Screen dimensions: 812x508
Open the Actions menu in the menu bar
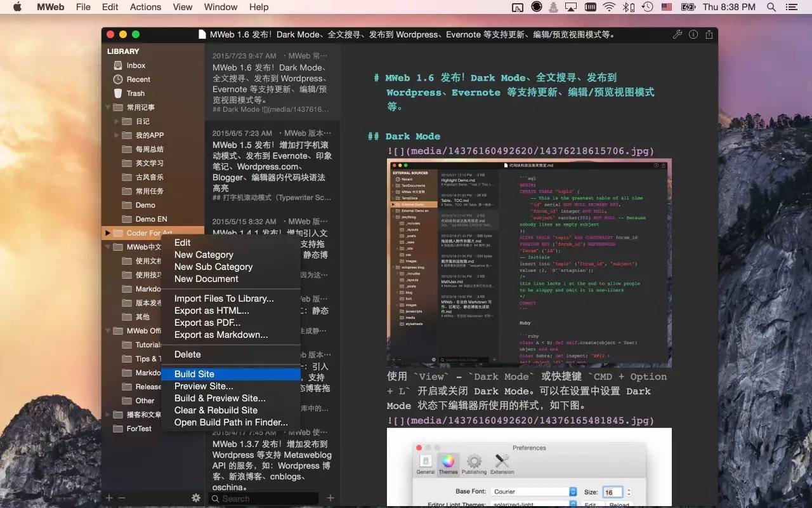pyautogui.click(x=145, y=7)
